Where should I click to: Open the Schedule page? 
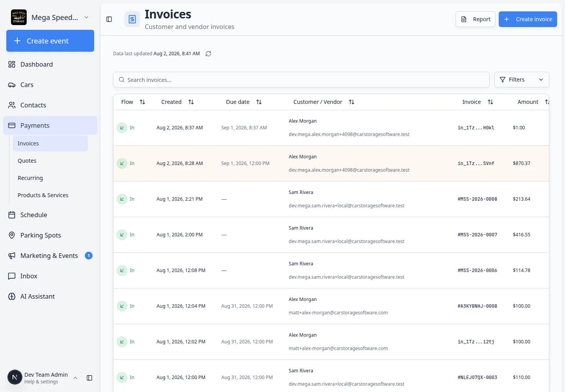click(x=50, y=215)
